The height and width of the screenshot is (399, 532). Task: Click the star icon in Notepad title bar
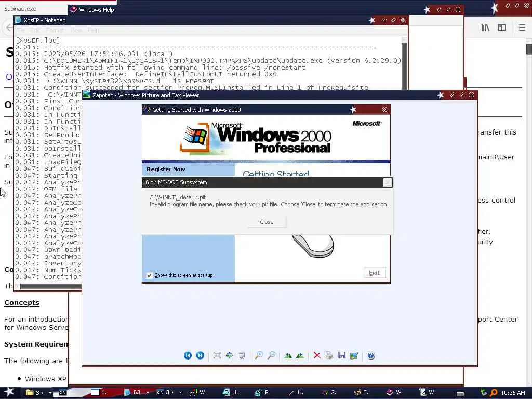(372, 20)
